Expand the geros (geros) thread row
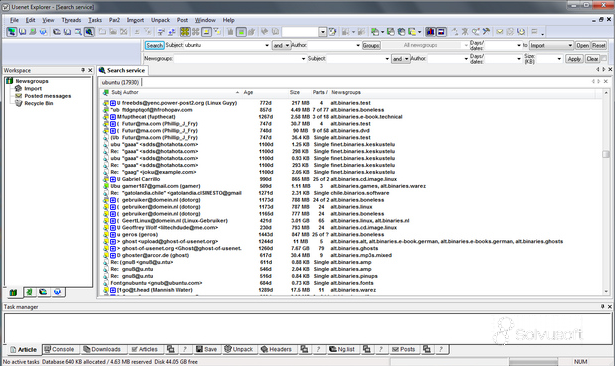Screen dimensions: 615x366 pos(113,235)
